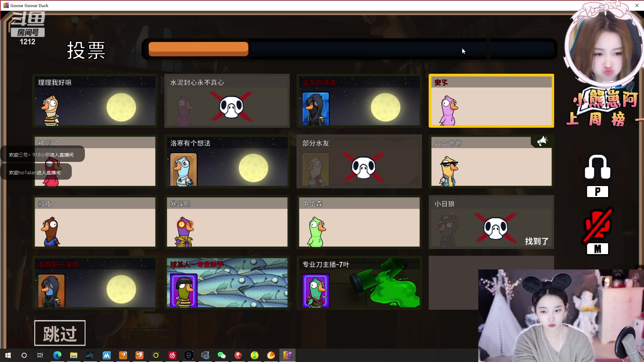Viewport: 644px width, 362px height.
Task: Click the M mute key label
Action: 597,249
